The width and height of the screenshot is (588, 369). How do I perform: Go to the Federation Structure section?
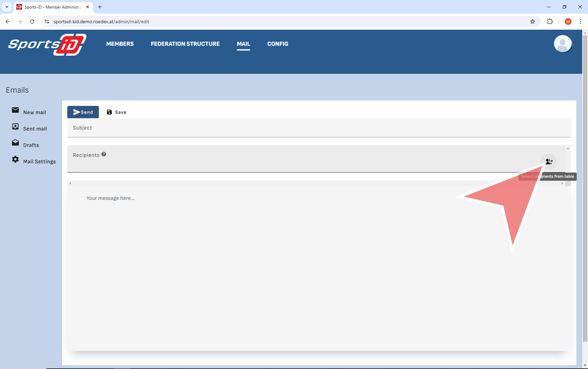coord(185,44)
